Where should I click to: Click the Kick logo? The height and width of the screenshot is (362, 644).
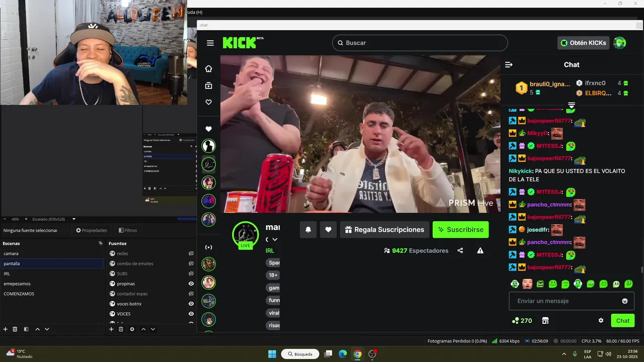pos(243,43)
